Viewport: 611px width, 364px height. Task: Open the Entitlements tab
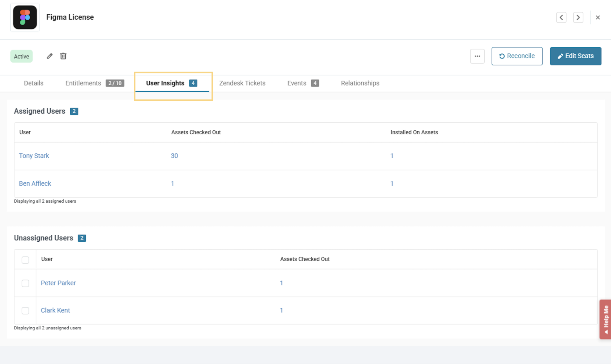(x=83, y=83)
